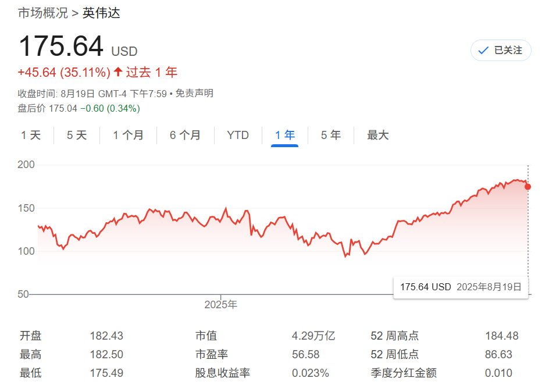This screenshot has width=549, height=392.
Task: Click the 季度分红金额 value 0.010
Action: tap(498, 373)
